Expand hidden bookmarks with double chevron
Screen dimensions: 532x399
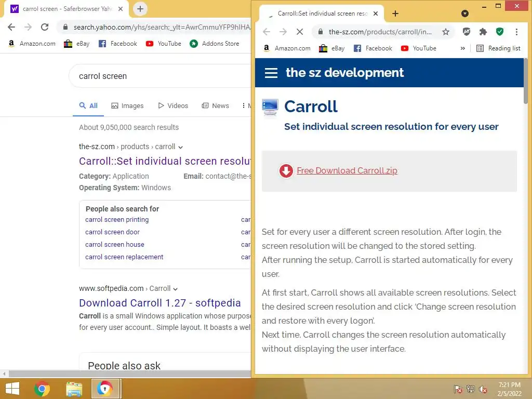point(462,48)
